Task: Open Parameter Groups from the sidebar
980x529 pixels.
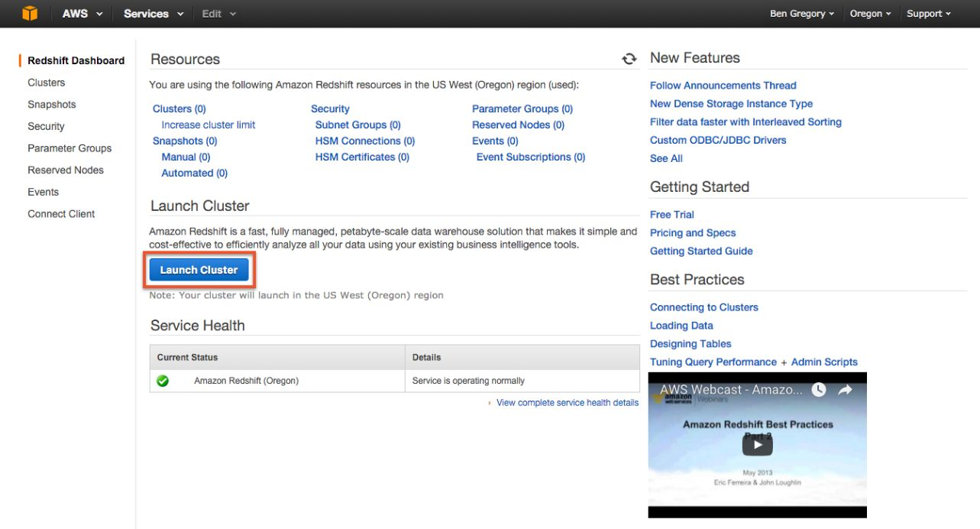Action: (70, 148)
